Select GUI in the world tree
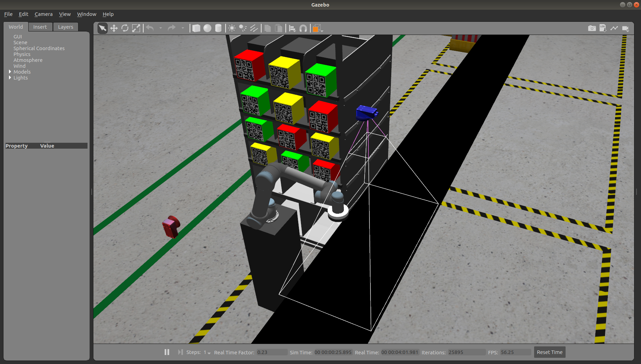The width and height of the screenshot is (641, 364). pos(18,37)
